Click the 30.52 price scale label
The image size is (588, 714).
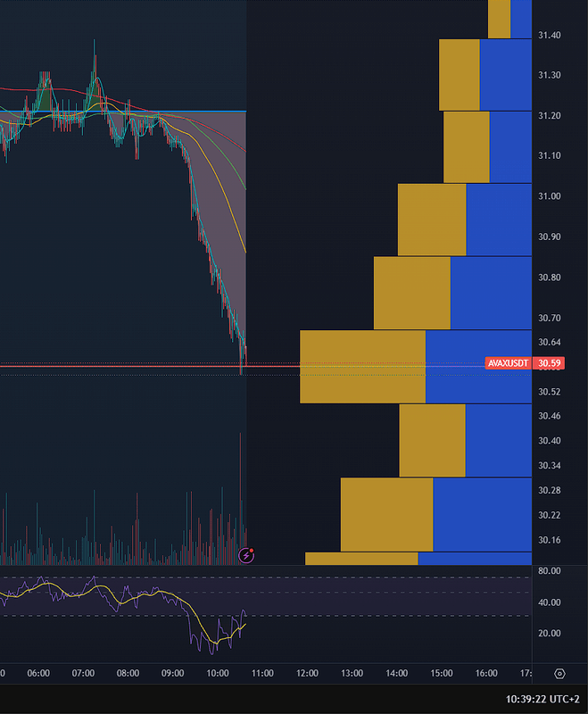click(x=550, y=392)
